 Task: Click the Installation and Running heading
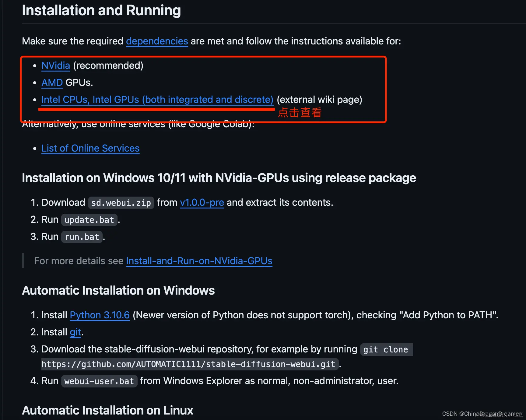tap(101, 10)
